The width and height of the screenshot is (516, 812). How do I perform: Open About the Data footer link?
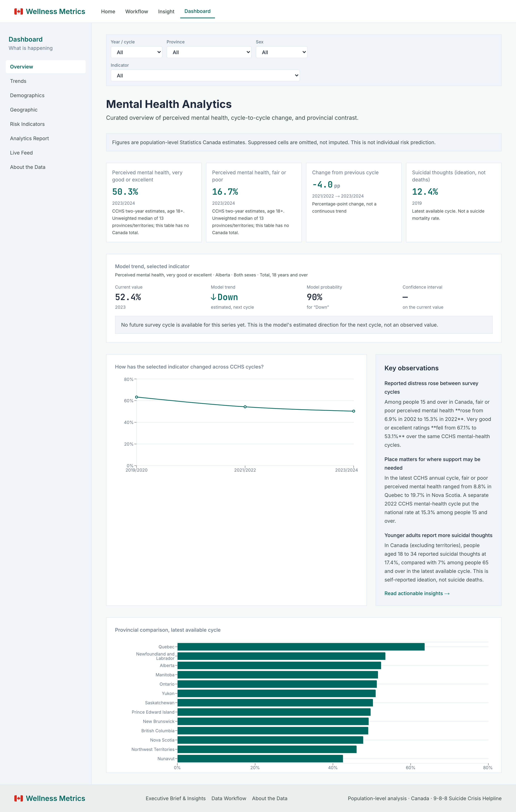click(x=270, y=798)
